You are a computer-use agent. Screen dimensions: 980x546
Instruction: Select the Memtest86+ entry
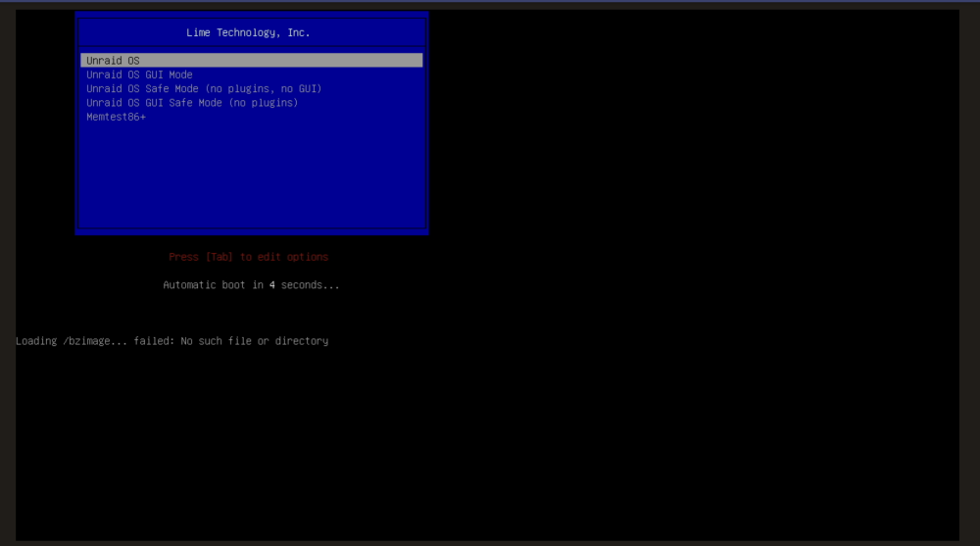[116, 117]
